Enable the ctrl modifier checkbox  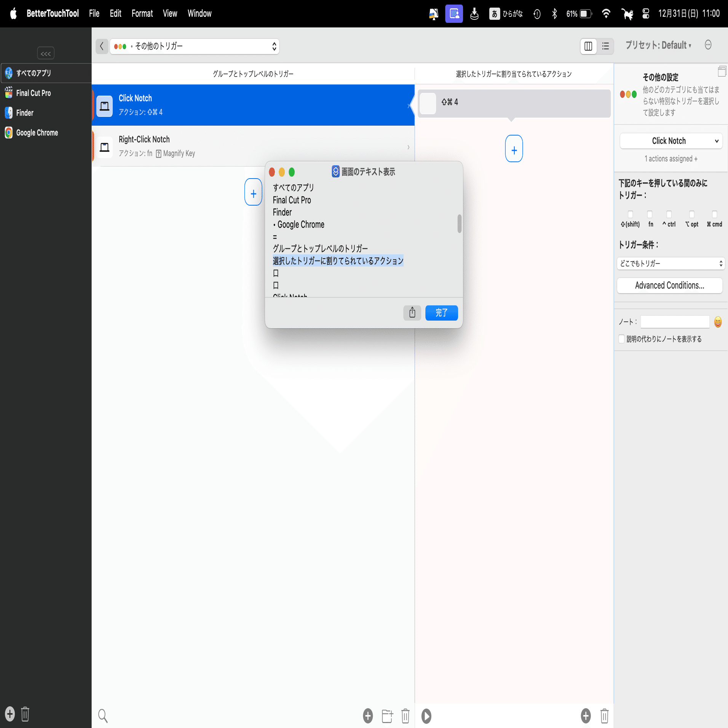click(669, 214)
